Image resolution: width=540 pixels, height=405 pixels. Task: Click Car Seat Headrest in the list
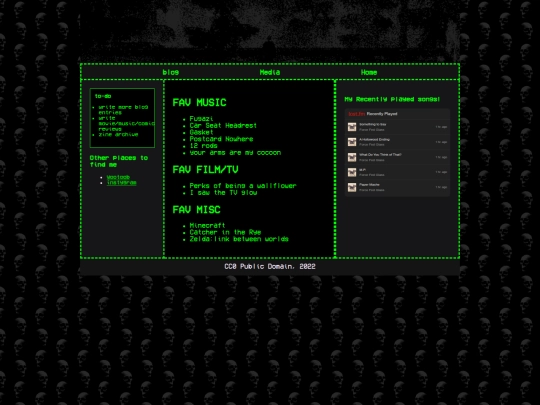click(223, 126)
